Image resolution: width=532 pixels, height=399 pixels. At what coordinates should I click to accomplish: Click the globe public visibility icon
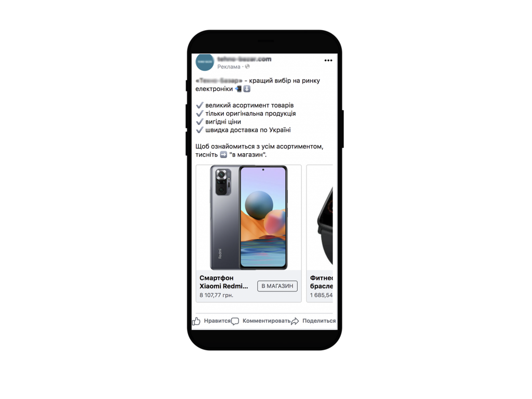tap(247, 66)
